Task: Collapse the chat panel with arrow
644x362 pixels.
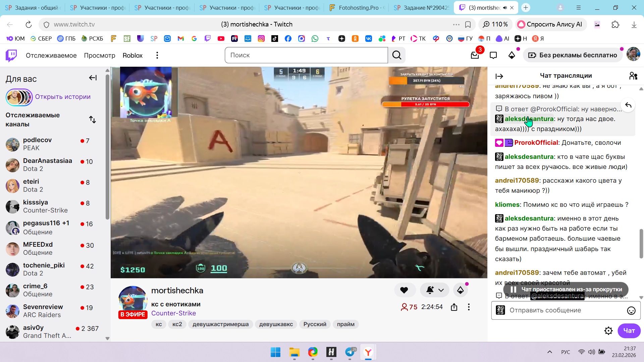Action: 499,76
